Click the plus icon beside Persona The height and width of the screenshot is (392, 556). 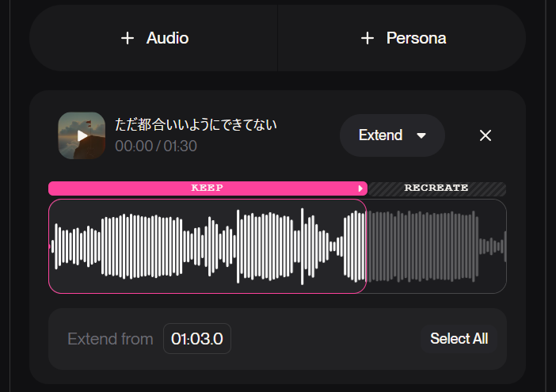tap(367, 38)
